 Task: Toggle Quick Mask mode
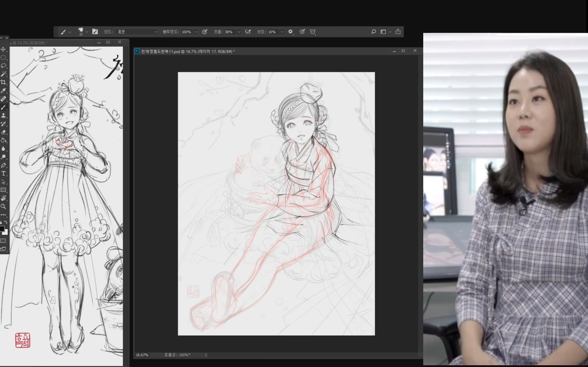pos(4,241)
